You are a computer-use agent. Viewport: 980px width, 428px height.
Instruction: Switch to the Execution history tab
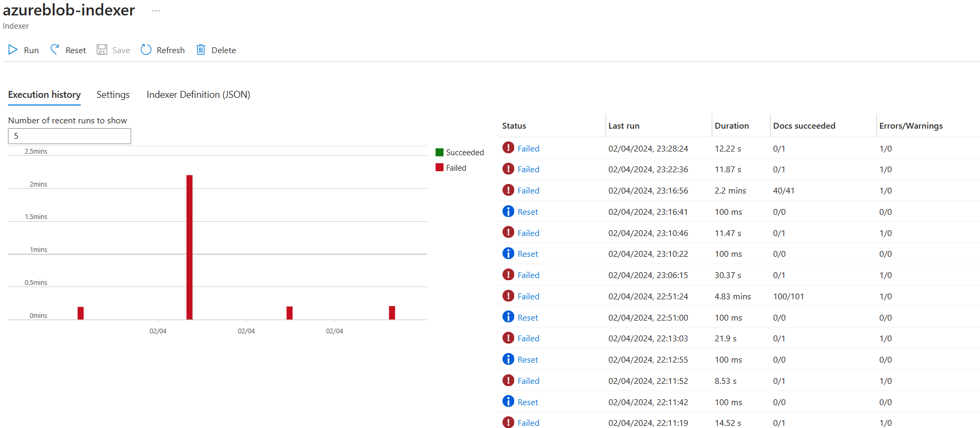(x=45, y=95)
